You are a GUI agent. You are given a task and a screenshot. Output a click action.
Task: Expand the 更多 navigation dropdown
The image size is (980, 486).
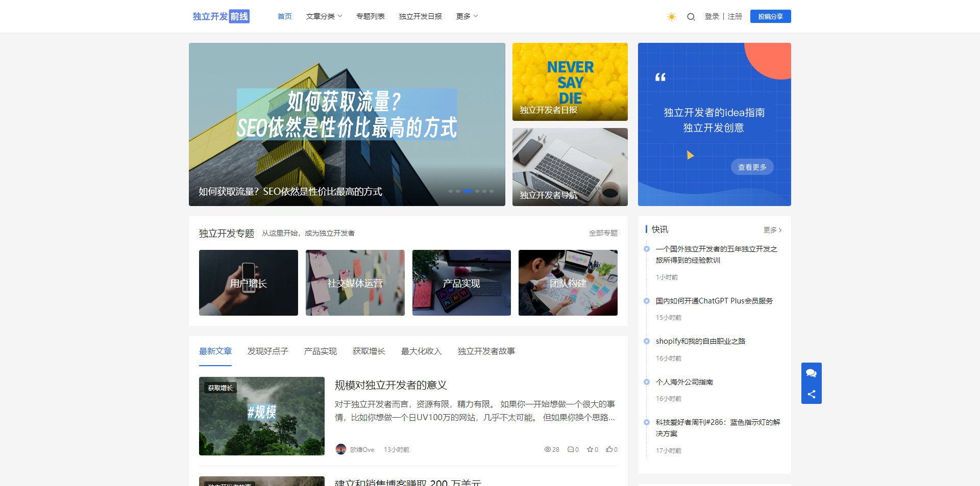click(467, 16)
